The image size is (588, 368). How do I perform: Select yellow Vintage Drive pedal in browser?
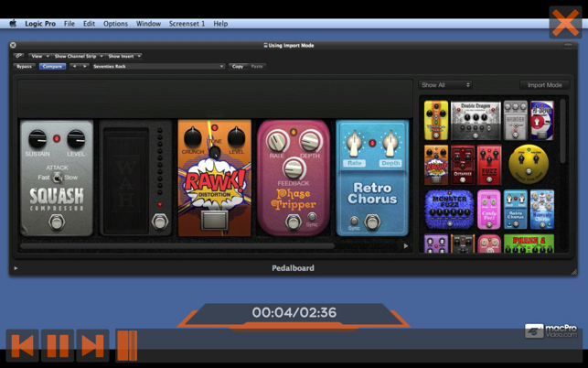[436, 120]
